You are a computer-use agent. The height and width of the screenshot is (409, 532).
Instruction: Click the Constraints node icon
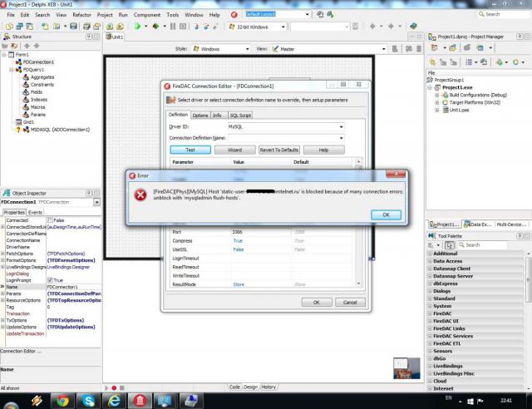pos(26,85)
